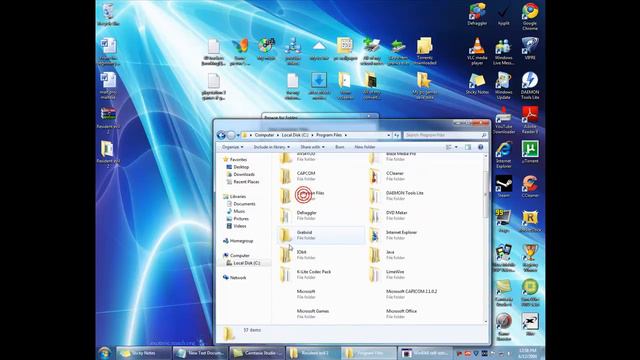Select the CAPCOM folder in Explorer
Image resolution: width=640 pixels, height=360 pixels.
click(320, 176)
